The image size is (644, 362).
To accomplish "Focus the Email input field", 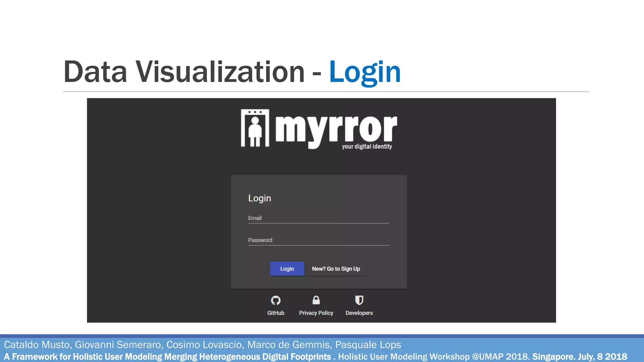I will pos(319,218).
